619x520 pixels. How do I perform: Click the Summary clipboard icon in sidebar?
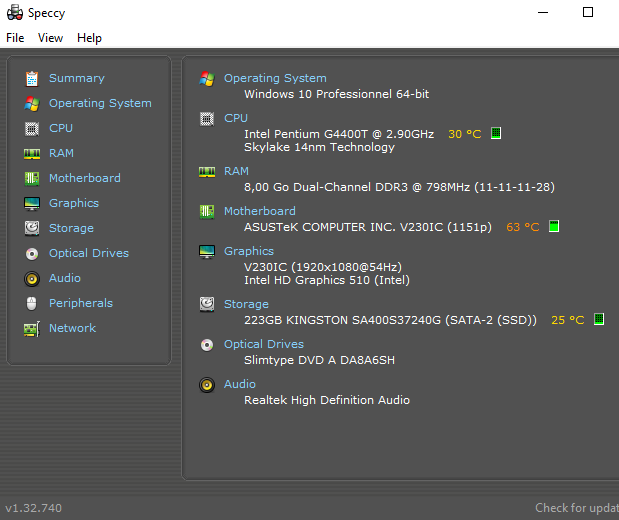[32, 78]
